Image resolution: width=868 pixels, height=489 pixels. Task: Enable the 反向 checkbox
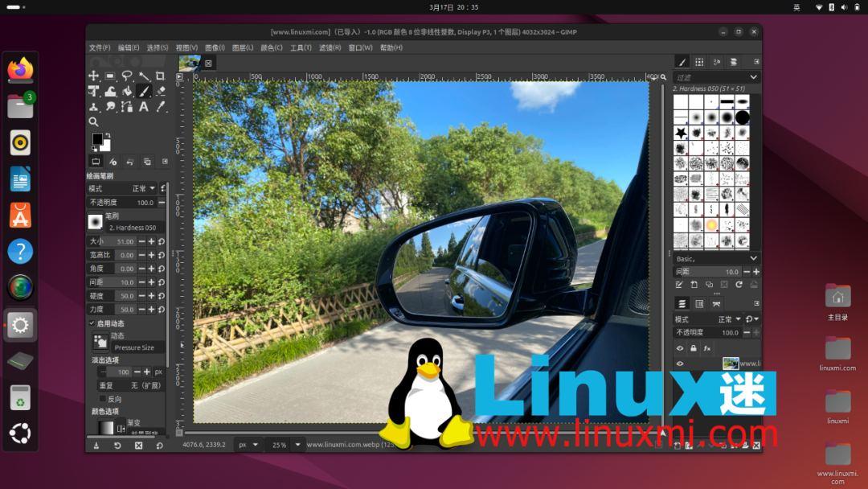click(102, 399)
